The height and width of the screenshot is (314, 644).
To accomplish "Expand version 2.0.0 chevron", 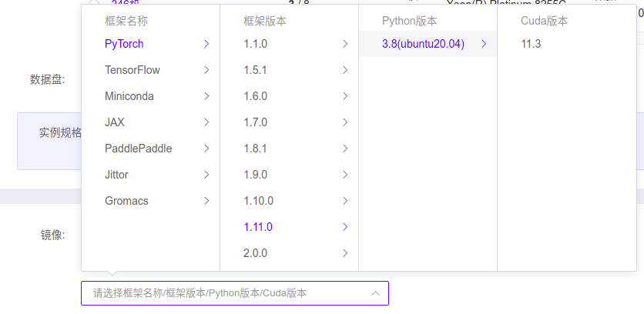I will click(345, 253).
